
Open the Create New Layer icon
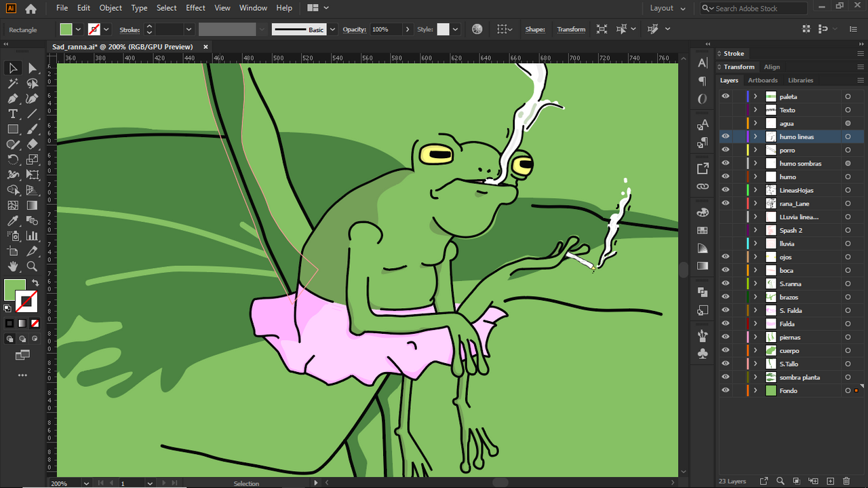click(831, 481)
